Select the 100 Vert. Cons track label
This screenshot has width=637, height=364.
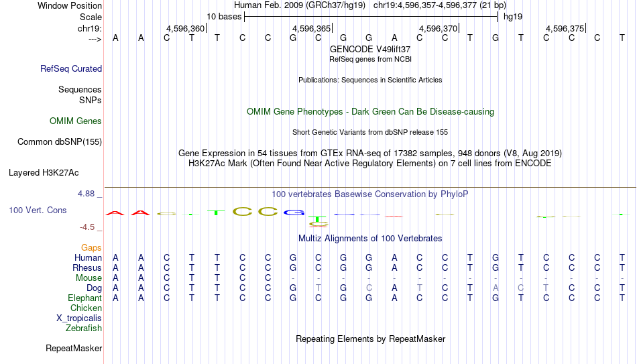38,210
